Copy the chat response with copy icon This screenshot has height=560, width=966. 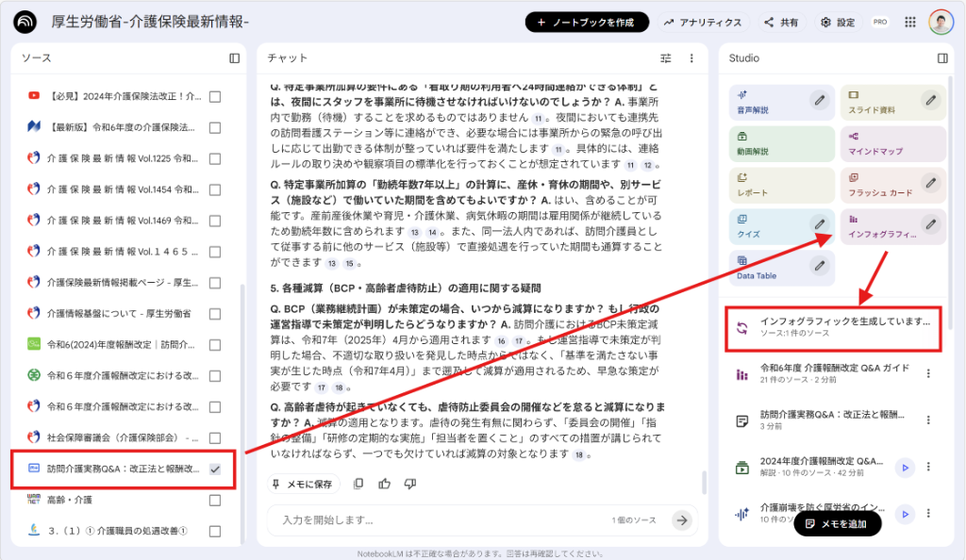pyautogui.click(x=358, y=484)
